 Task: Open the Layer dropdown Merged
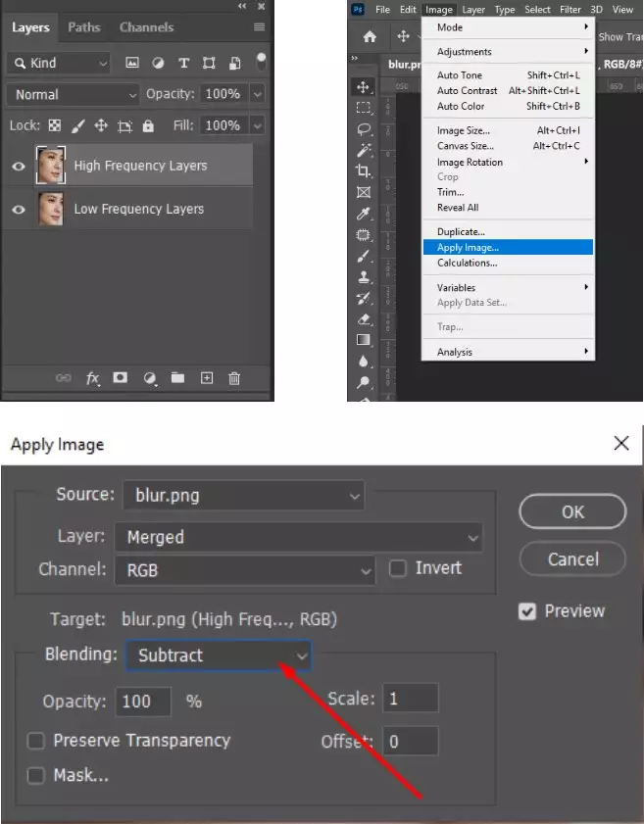point(299,537)
